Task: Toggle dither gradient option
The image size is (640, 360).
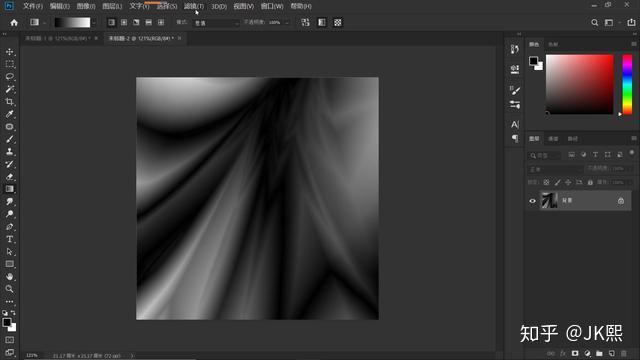Action: pyautogui.click(x=322, y=22)
